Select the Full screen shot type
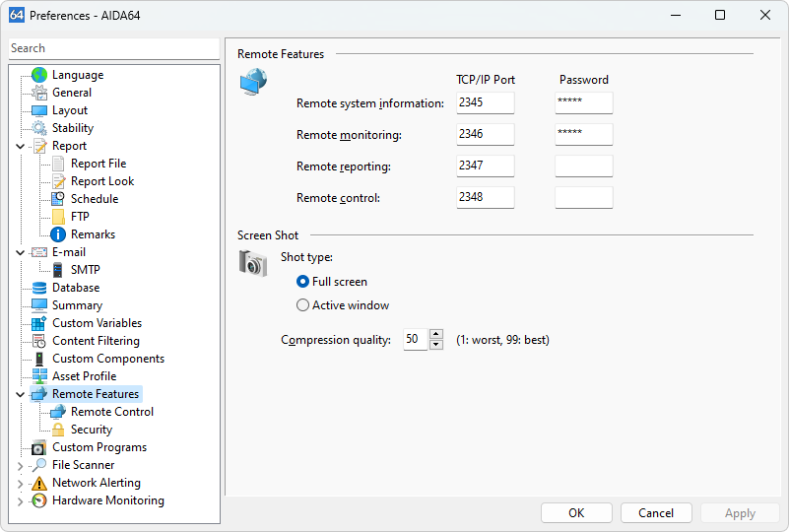The height and width of the screenshot is (532, 789). point(303,282)
